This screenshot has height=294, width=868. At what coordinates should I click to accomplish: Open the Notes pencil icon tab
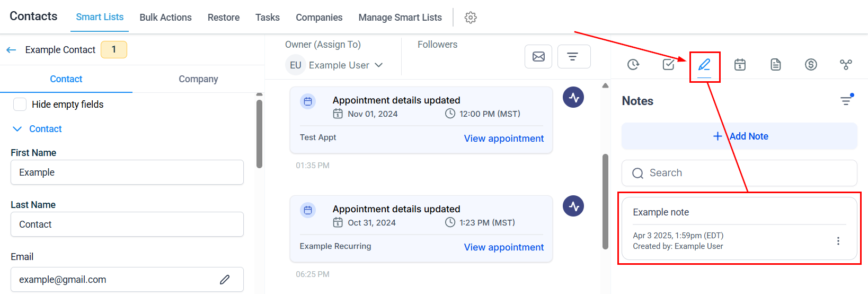tap(704, 65)
